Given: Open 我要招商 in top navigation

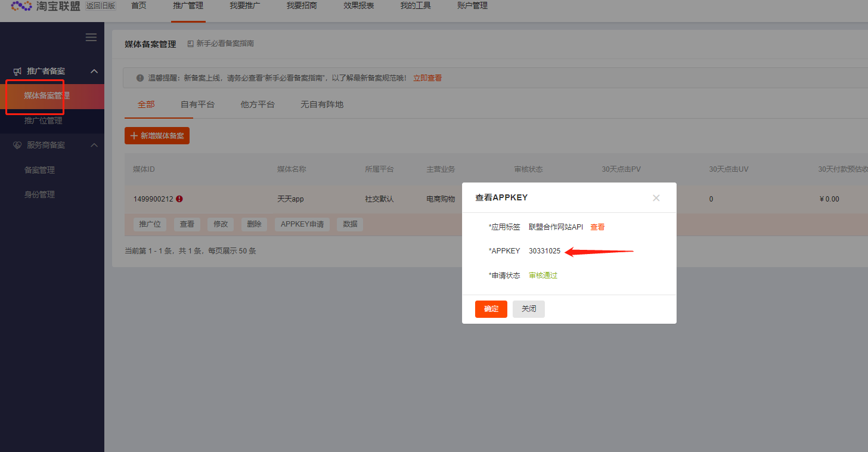Looking at the screenshot, I should 302,6.
